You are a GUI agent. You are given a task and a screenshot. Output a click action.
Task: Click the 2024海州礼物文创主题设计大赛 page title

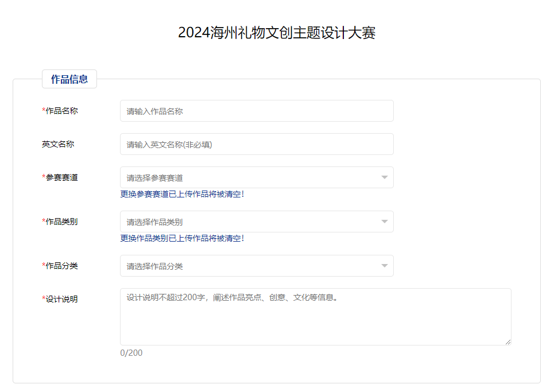click(277, 33)
